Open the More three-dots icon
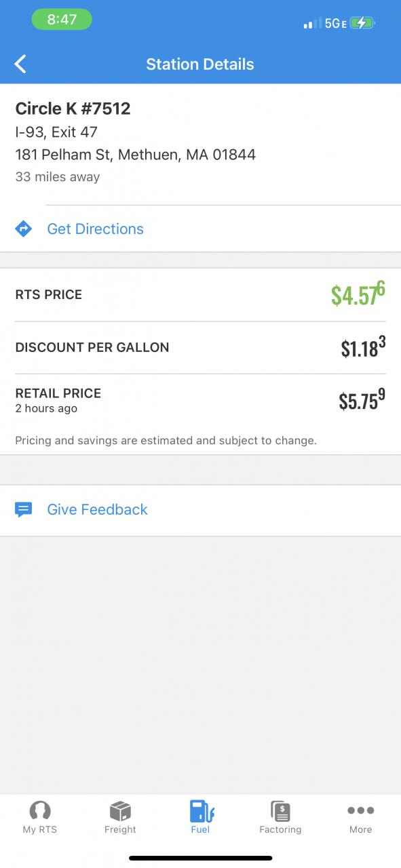Screen dimensions: 401x868 360,810
